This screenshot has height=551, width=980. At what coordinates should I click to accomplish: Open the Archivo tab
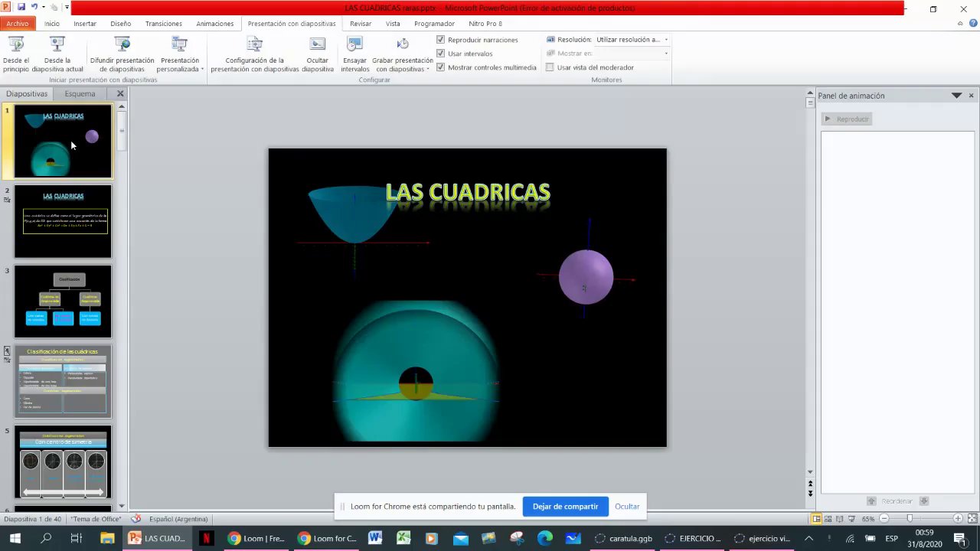click(x=17, y=24)
